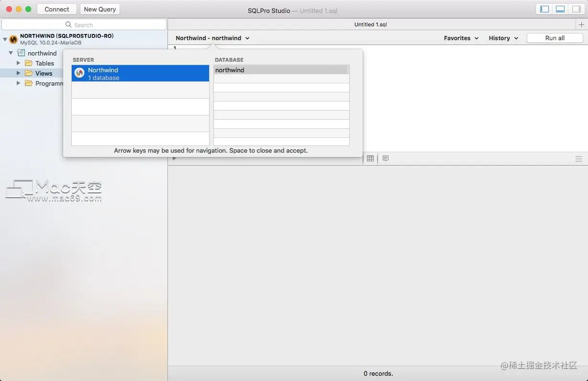Collapse the northwind database node

11,53
